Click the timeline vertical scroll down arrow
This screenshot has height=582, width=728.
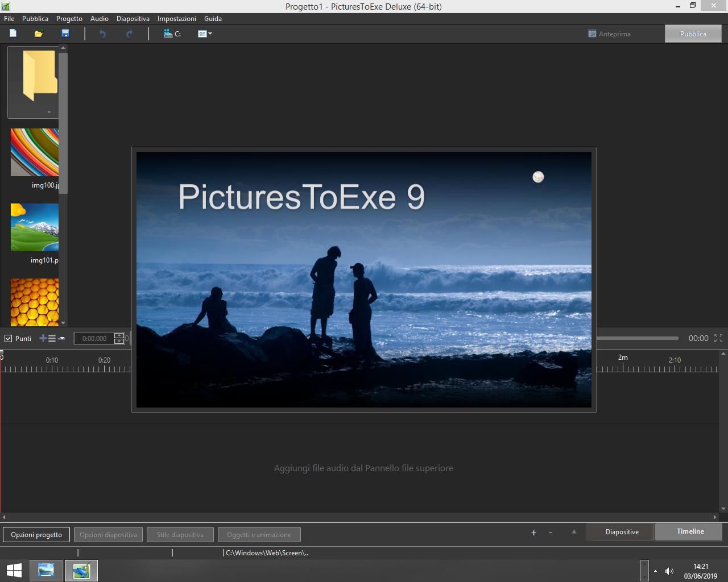click(x=723, y=509)
